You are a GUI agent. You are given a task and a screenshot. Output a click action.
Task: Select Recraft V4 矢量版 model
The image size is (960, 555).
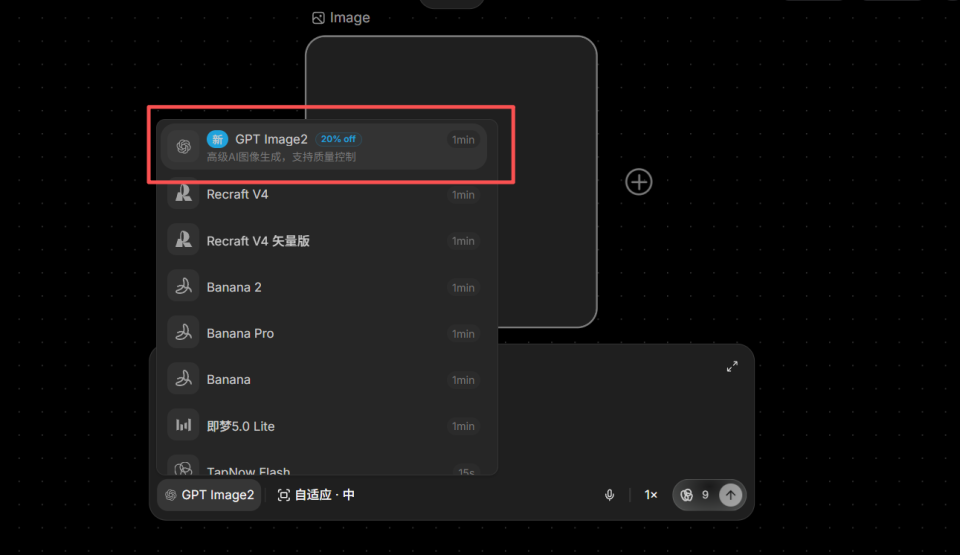[324, 241]
